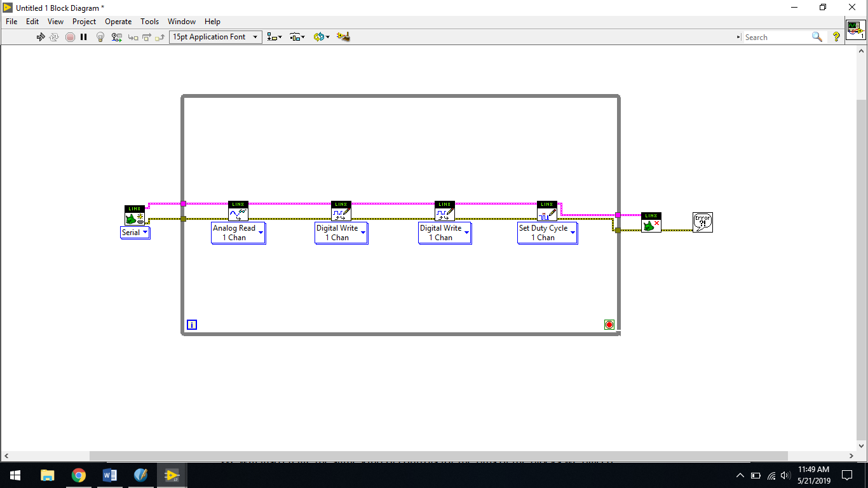Open the Windows Start menu

pyautogui.click(x=15, y=475)
